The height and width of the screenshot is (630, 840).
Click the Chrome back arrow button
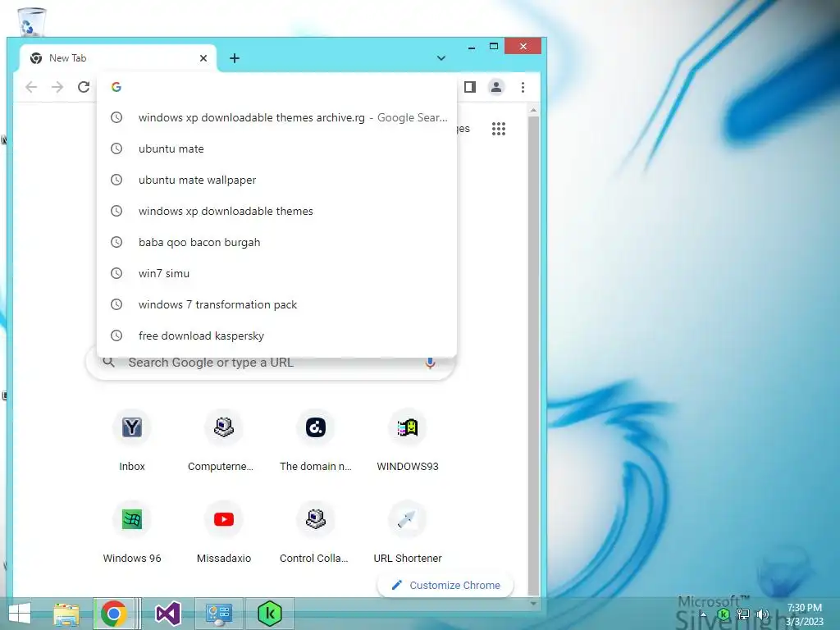pos(31,87)
